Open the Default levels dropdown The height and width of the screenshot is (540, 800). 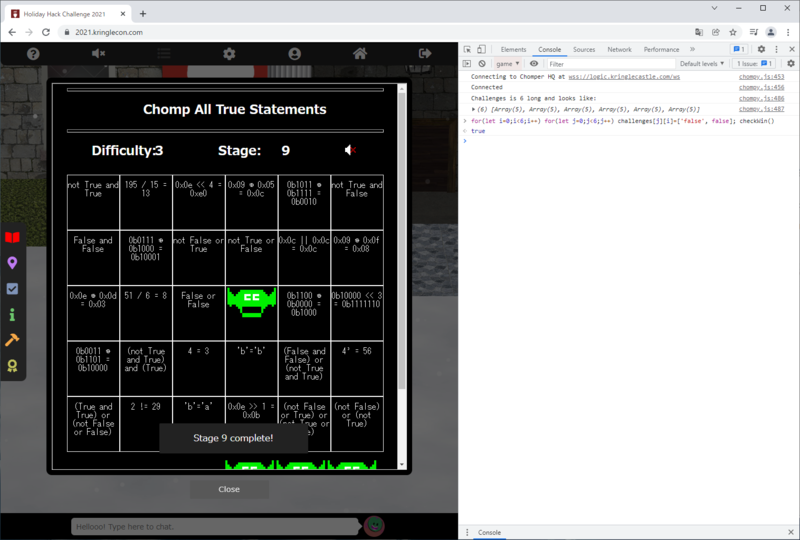click(702, 64)
